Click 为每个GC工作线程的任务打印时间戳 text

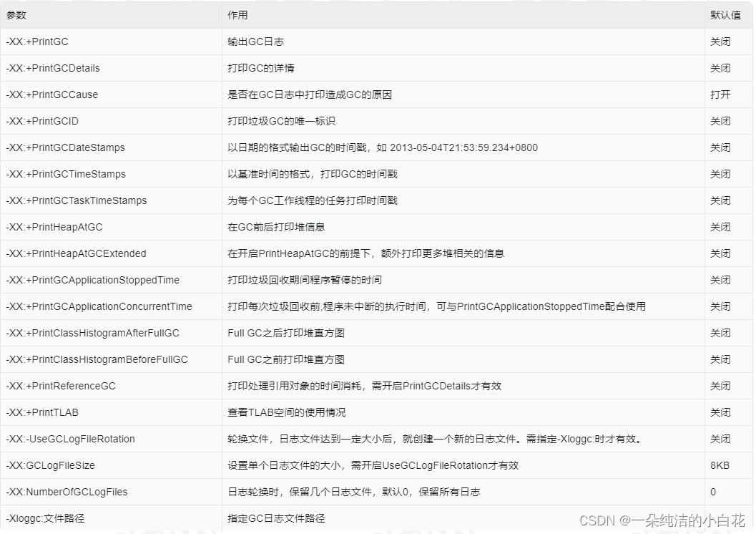tap(313, 200)
